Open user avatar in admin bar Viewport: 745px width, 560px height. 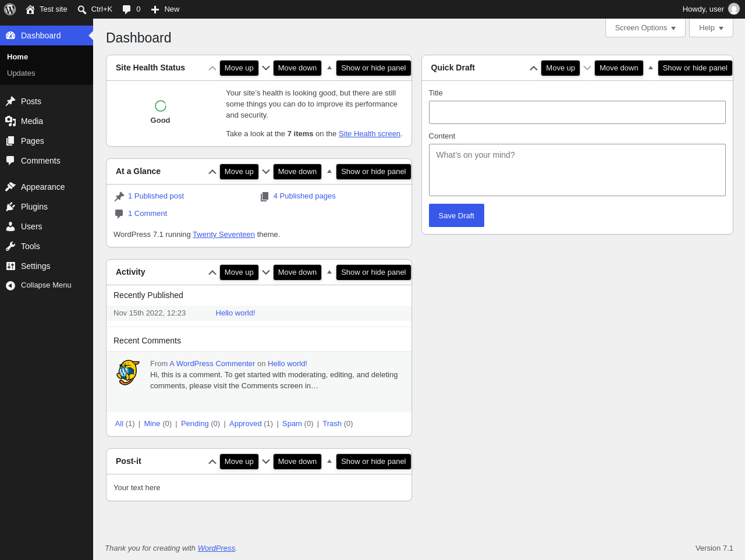tap(734, 9)
